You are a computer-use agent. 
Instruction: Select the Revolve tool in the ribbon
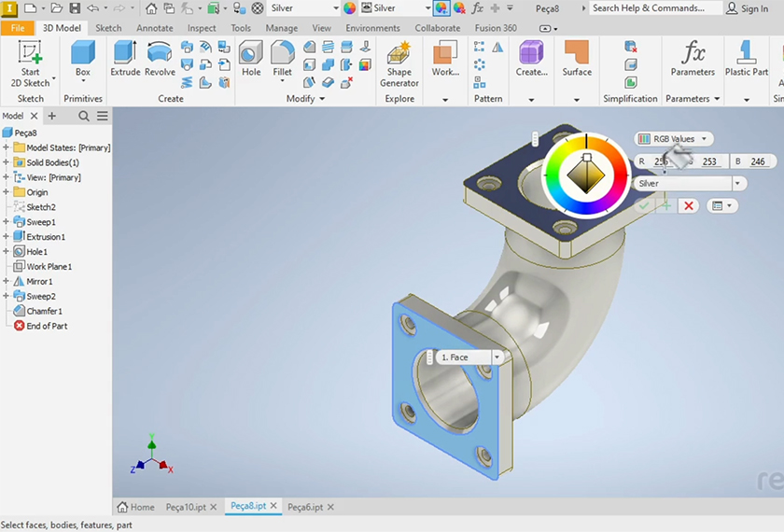point(160,59)
